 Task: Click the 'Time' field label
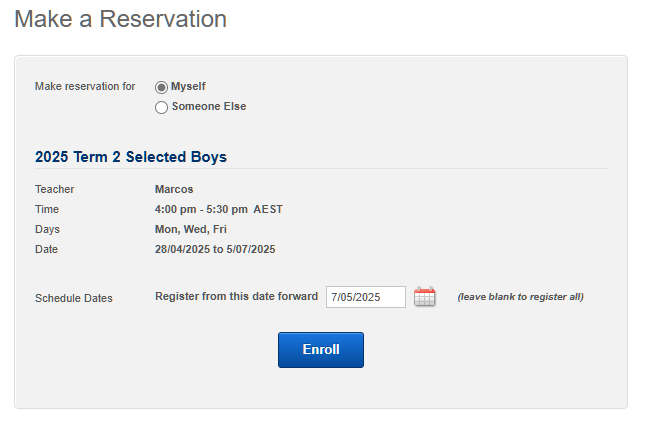(x=47, y=209)
